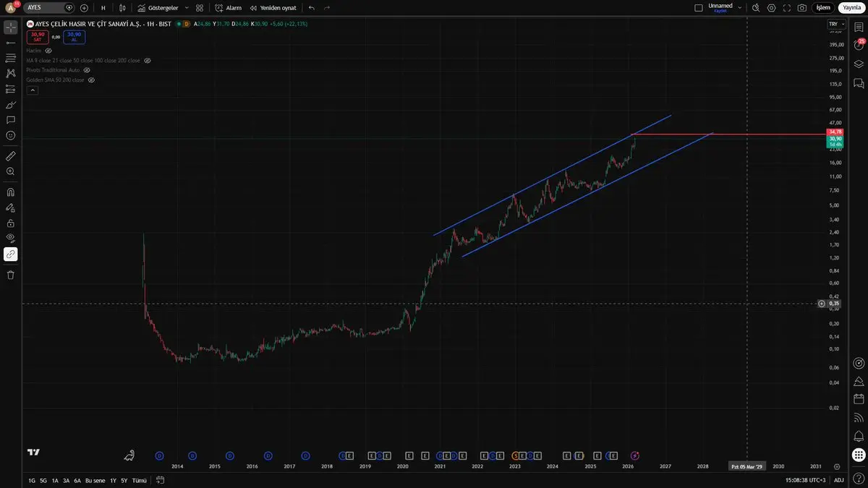Open the TRY currency dropdown
The width and height of the screenshot is (868, 488).
tap(835, 24)
